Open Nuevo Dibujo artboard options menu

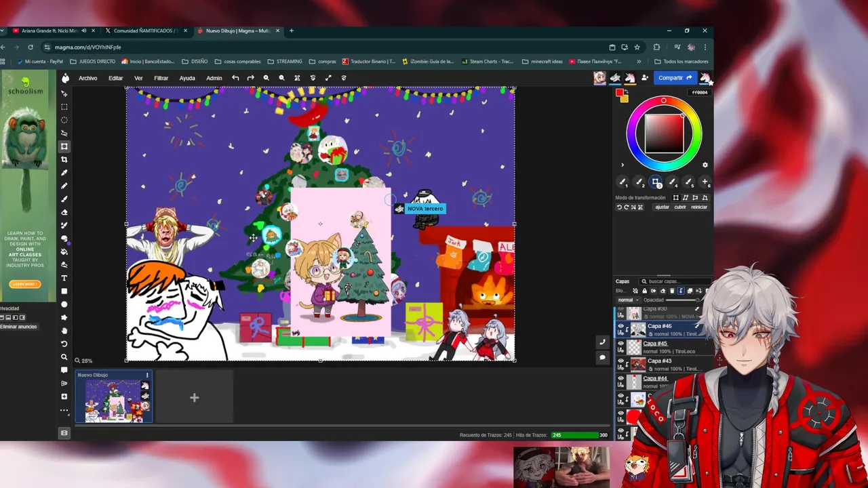click(x=147, y=375)
